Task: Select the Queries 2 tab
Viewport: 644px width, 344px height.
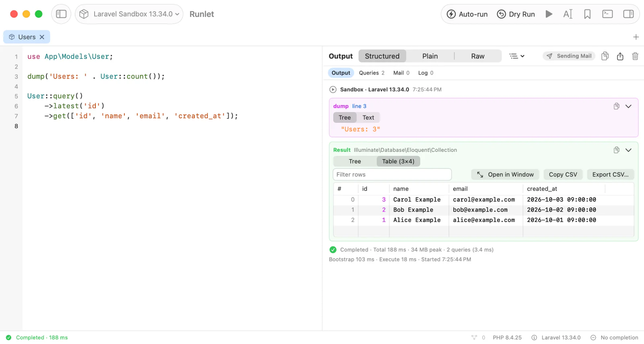Action: pos(372,73)
